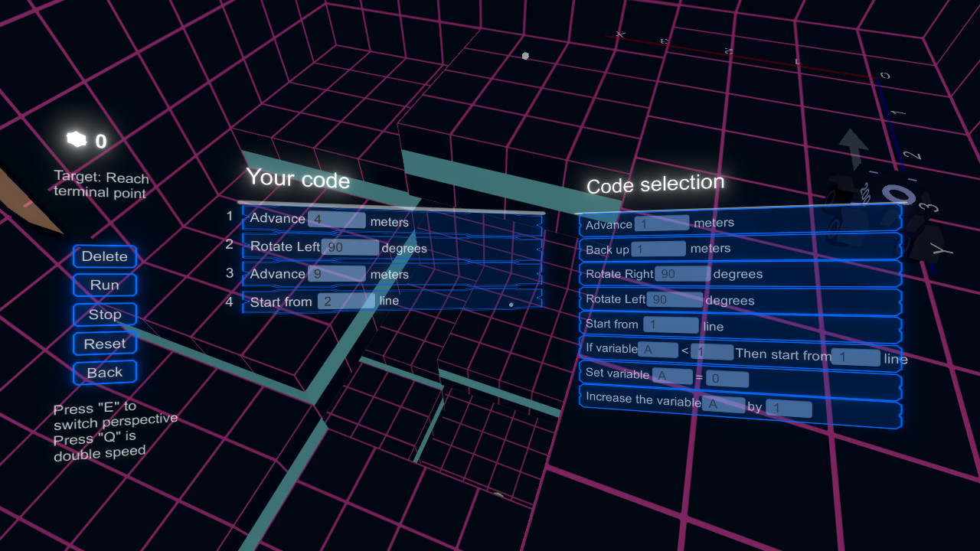Pick Rotate Right block in Code selection
This screenshot has height=551, width=980.
tap(740, 274)
